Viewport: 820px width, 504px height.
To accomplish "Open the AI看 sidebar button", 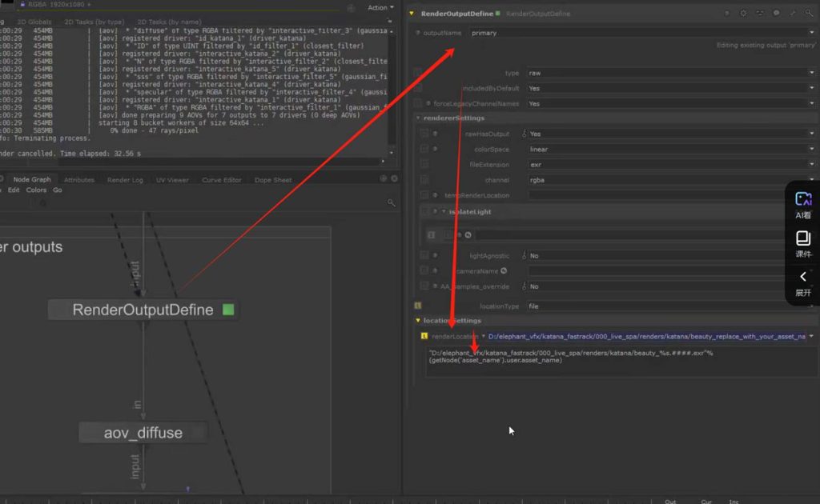I will click(x=803, y=204).
